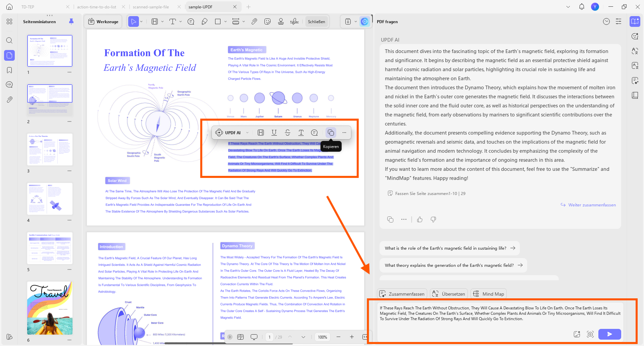The height and width of the screenshot is (346, 644).
Task: Expand the rectangle shape dropdown arrow
Action: click(x=226, y=21)
